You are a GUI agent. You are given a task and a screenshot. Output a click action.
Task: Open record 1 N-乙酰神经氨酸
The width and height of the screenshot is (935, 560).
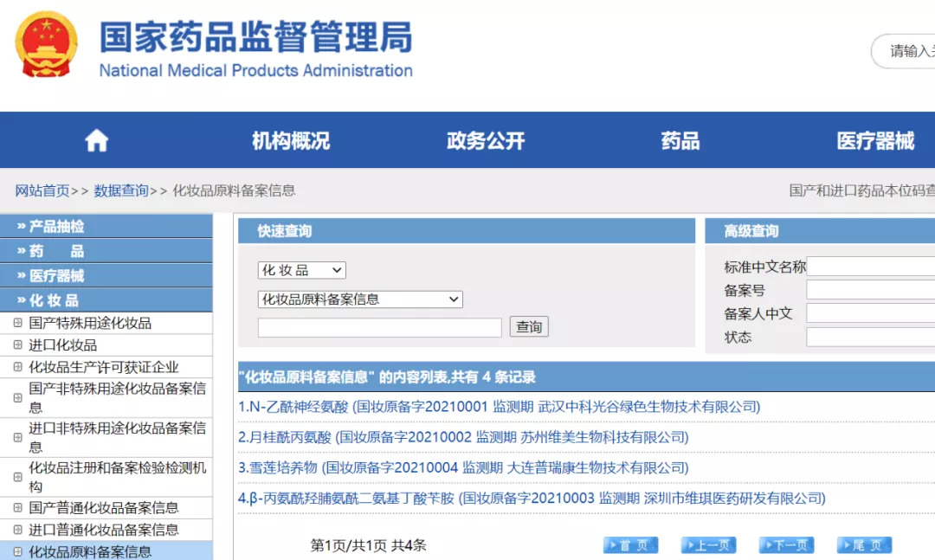click(x=500, y=407)
